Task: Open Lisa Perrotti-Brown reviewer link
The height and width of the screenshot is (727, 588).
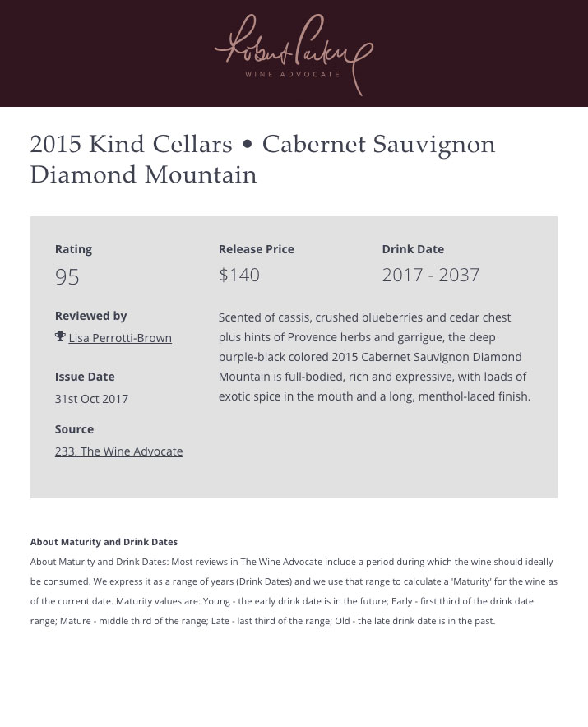Action: 120,338
